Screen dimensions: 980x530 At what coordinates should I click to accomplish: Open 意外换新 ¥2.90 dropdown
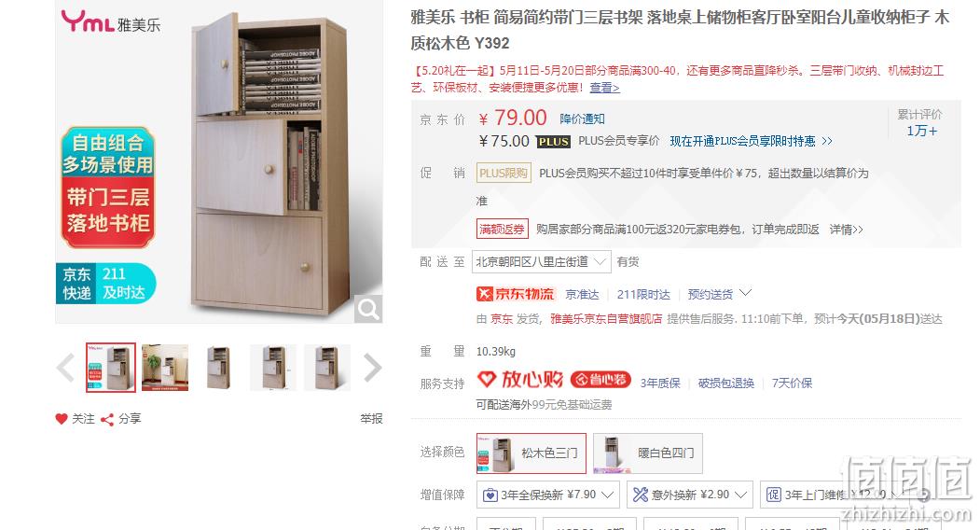point(689,495)
